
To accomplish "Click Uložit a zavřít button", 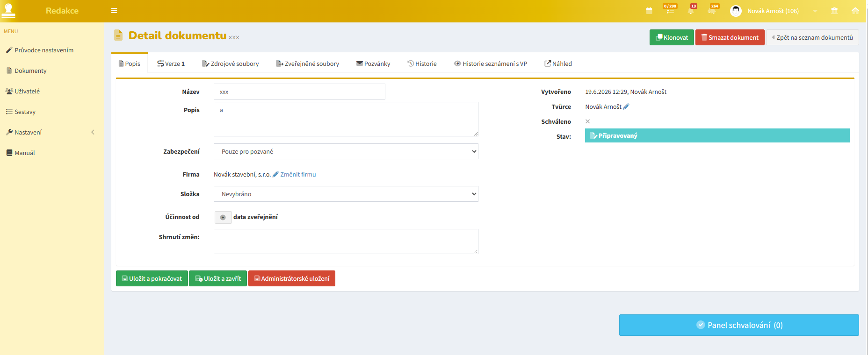I will [218, 278].
